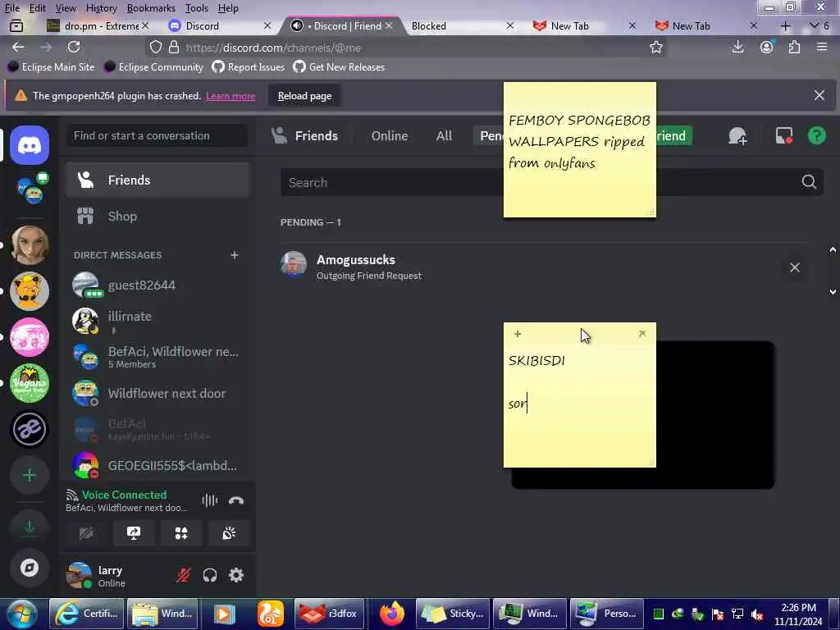Screen dimensions: 840x630
Task: Open DM with guest82644
Action: click(157, 285)
